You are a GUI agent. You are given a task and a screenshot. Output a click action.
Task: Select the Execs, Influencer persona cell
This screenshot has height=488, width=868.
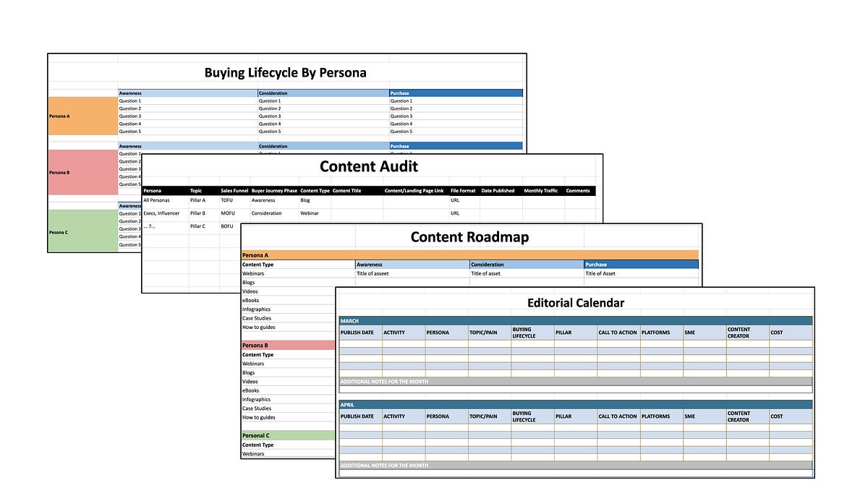163,213
